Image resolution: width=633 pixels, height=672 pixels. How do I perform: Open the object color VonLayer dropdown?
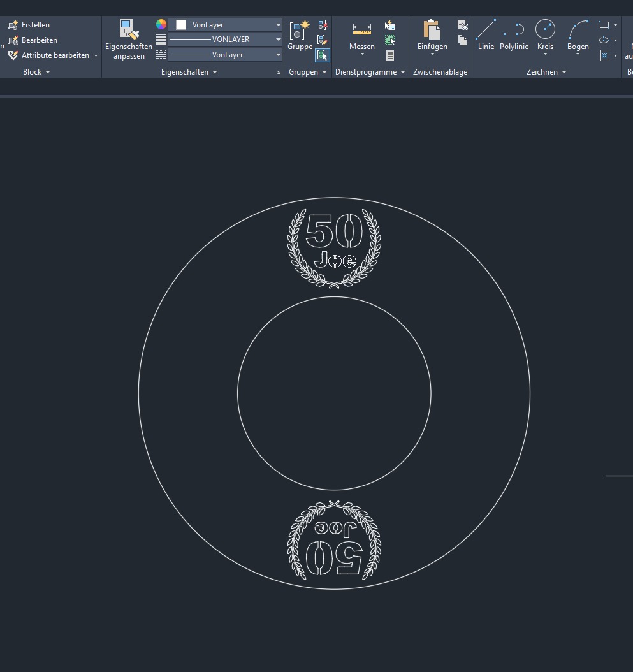(x=279, y=25)
